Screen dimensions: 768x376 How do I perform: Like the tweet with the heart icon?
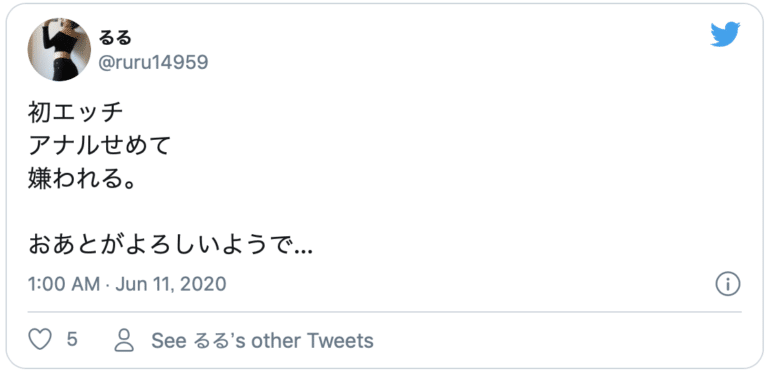(x=40, y=340)
